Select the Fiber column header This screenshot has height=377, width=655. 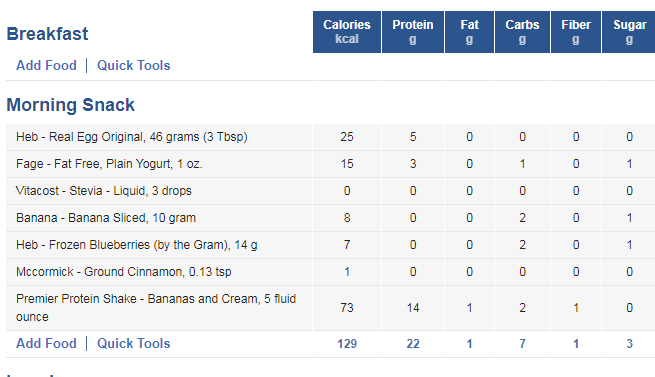point(576,32)
